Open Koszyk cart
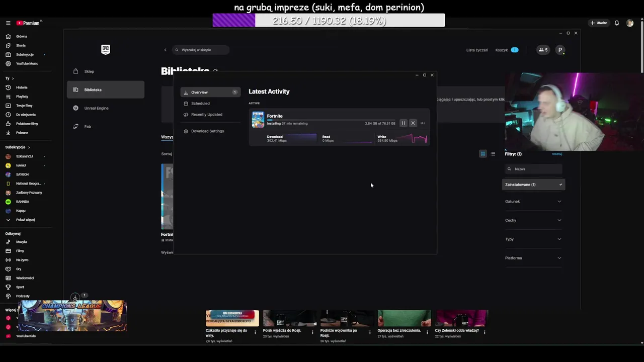The image size is (644, 362). pos(507,50)
